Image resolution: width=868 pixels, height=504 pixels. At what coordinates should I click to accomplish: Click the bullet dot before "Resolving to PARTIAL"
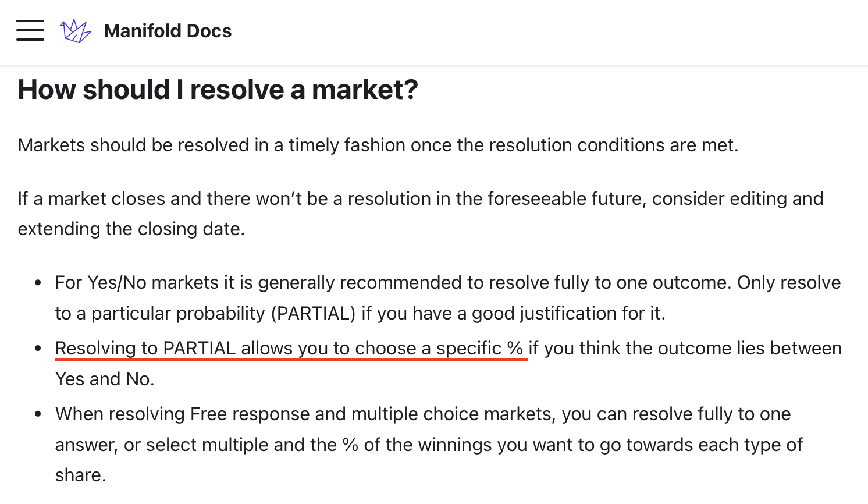tap(38, 349)
